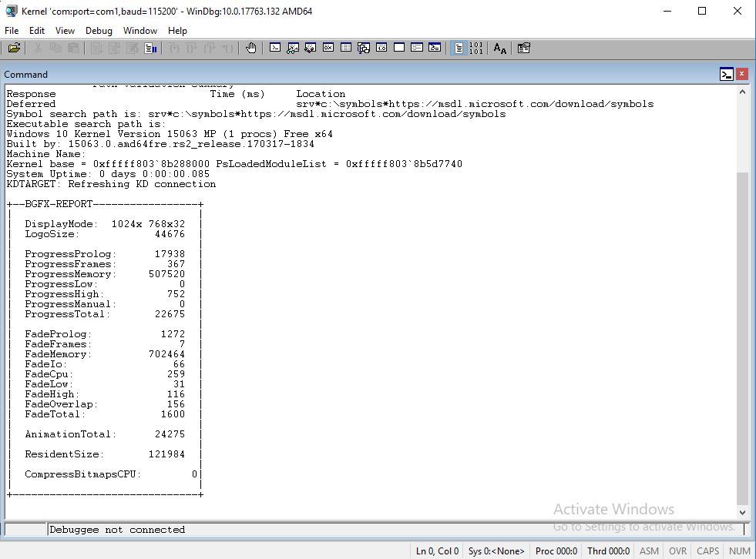Close the Command pane with red X

741,74
